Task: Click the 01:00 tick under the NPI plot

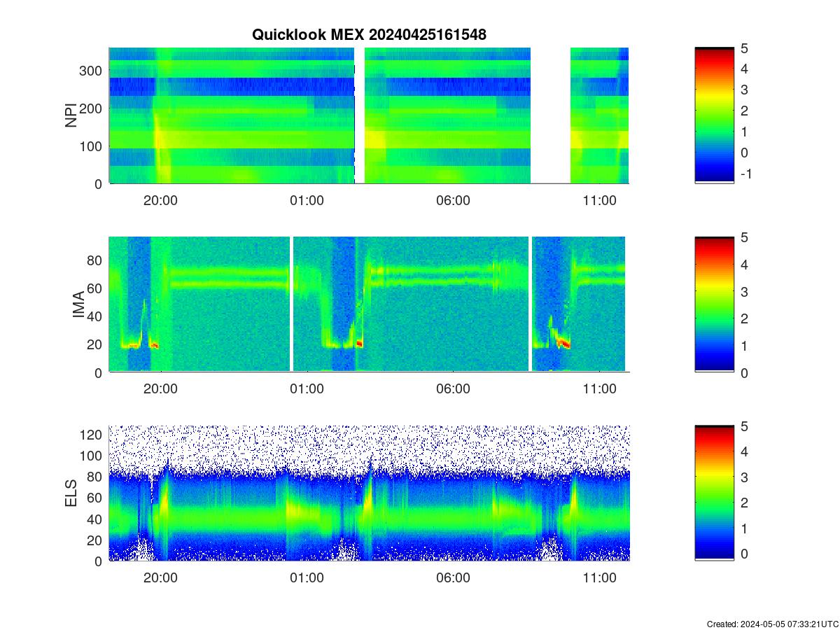Action: (x=307, y=200)
